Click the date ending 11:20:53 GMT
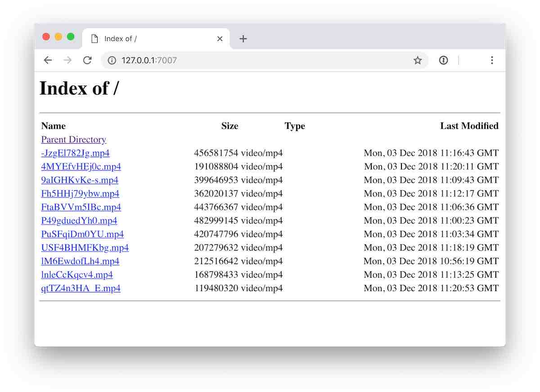The height and width of the screenshot is (392, 540). pyautogui.click(x=431, y=288)
